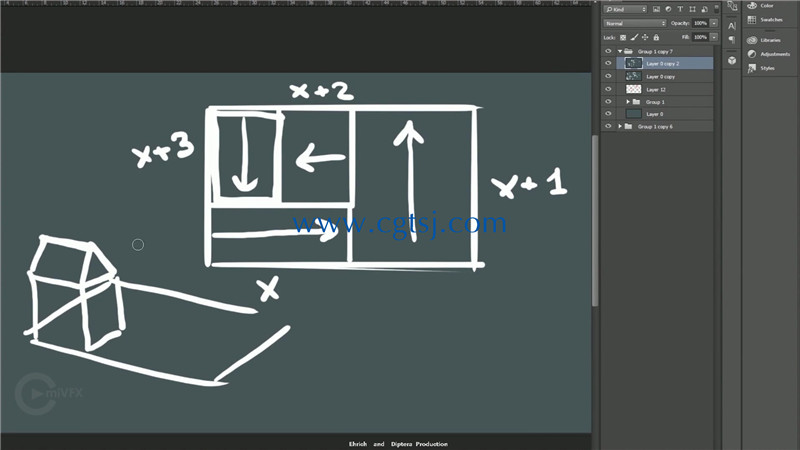Image resolution: width=800 pixels, height=450 pixels.
Task: Filter layers by shape layer icon
Action: (x=692, y=9)
